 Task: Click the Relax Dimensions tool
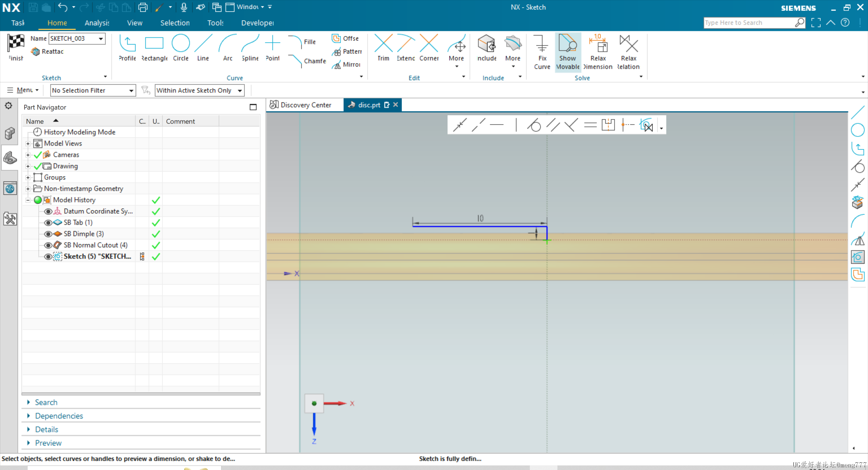(x=598, y=52)
